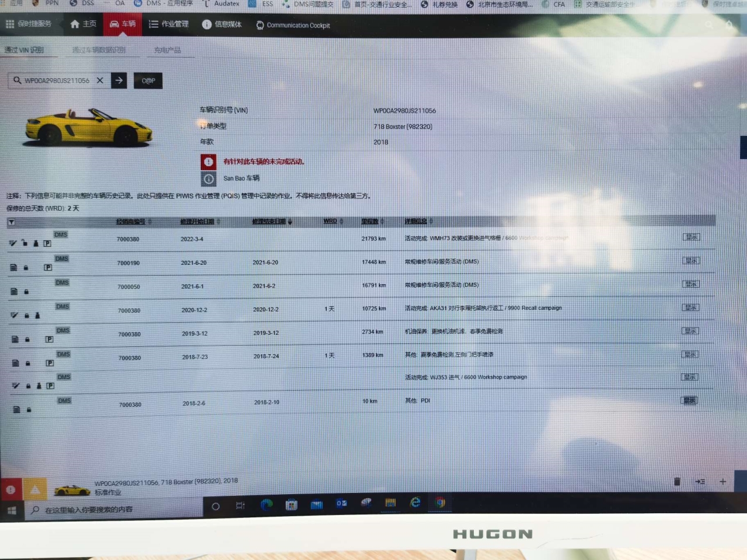
Task: Click campaign icon in 2022-3-4 row
Action: point(13,243)
